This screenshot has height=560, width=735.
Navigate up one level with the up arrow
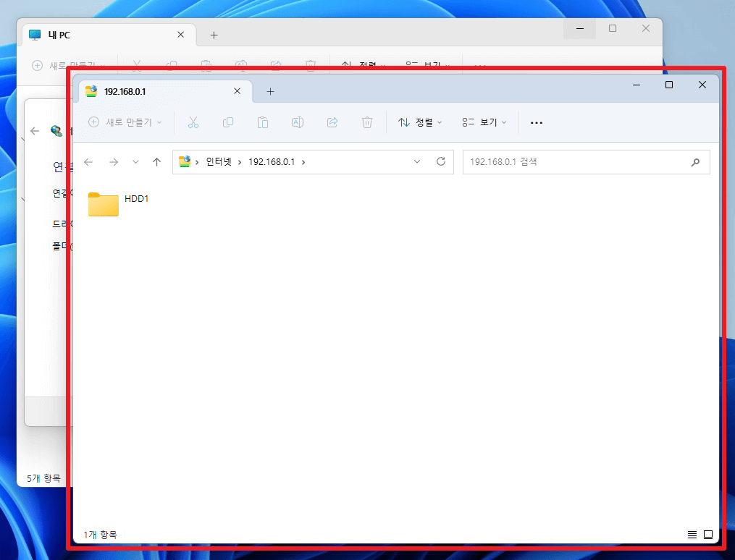157,161
